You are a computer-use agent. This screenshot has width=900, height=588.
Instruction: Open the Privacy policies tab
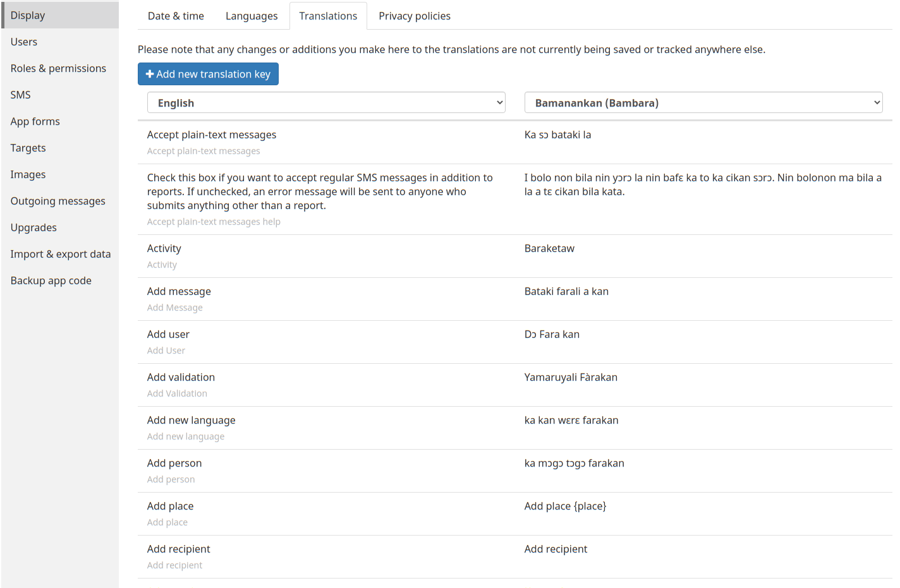[414, 15]
